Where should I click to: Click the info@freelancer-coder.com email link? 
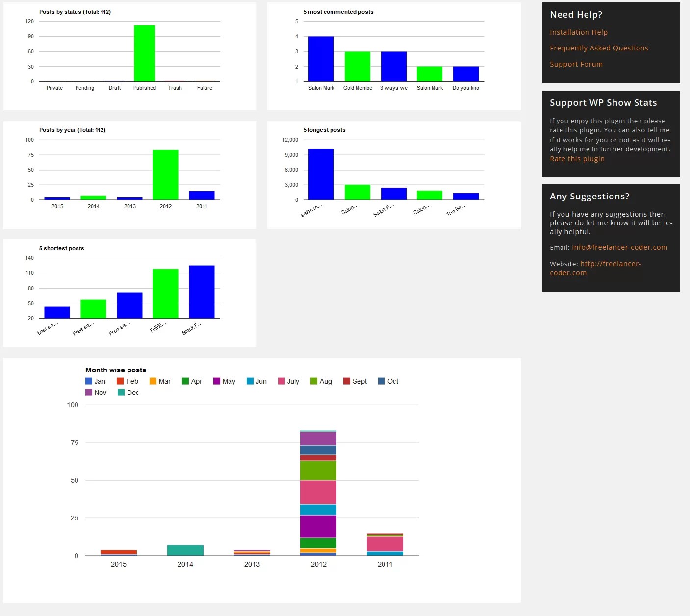pyautogui.click(x=619, y=247)
